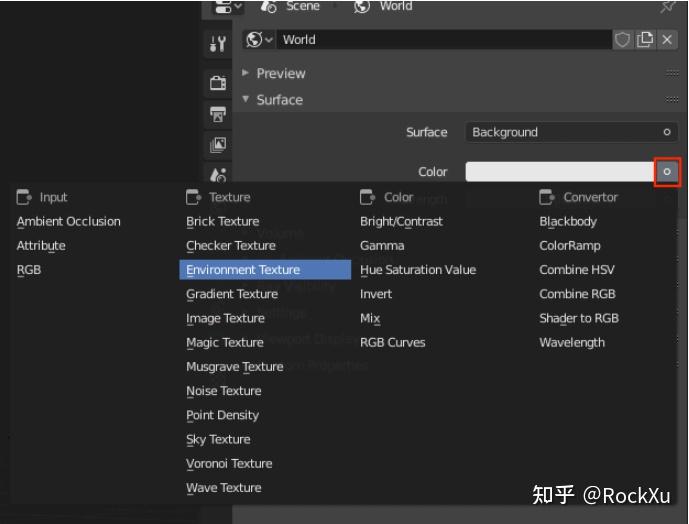Click the Color node link dot button

point(667,172)
